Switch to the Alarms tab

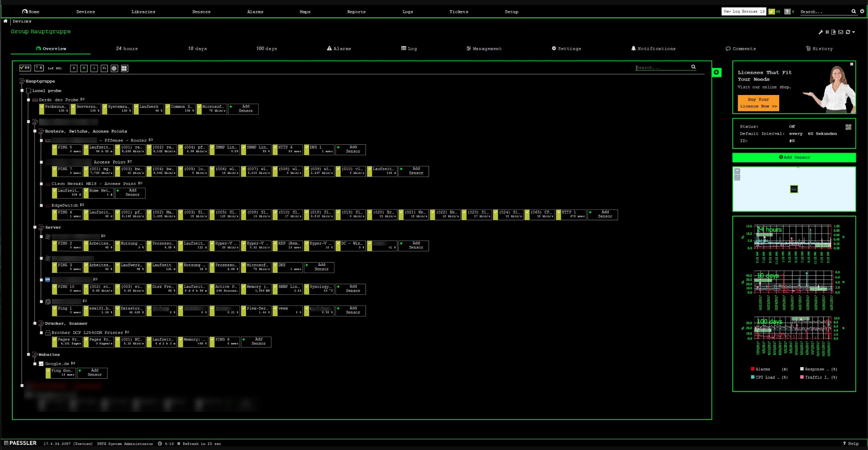(340, 49)
